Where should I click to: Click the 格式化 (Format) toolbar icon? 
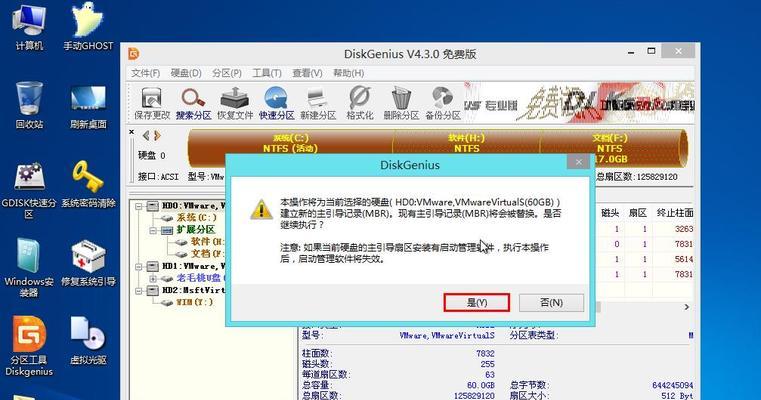360,102
